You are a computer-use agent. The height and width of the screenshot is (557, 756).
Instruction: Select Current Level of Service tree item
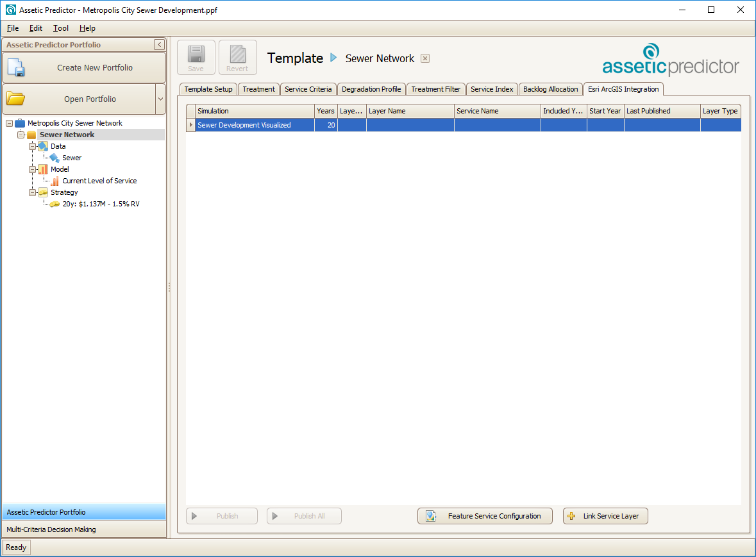(99, 181)
